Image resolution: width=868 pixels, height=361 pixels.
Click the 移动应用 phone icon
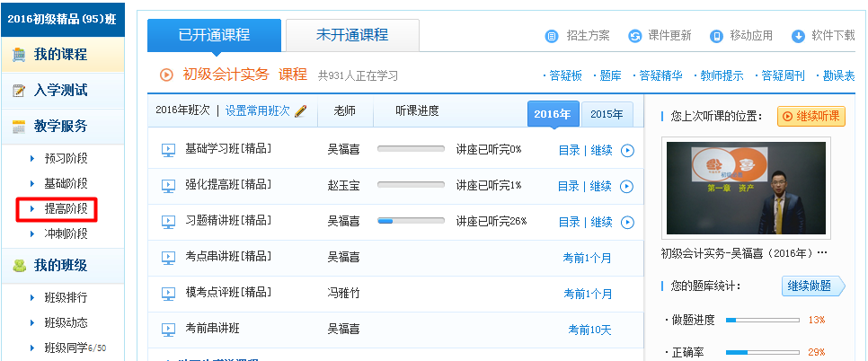716,36
